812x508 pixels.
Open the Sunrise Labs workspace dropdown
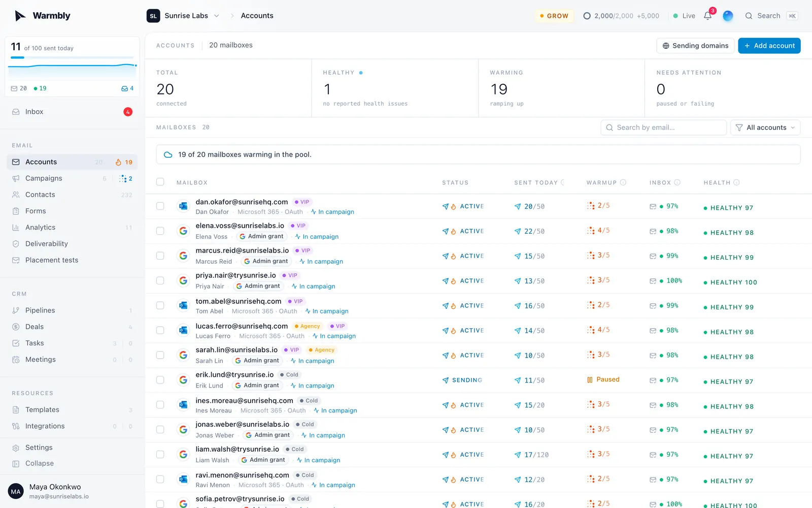point(183,16)
